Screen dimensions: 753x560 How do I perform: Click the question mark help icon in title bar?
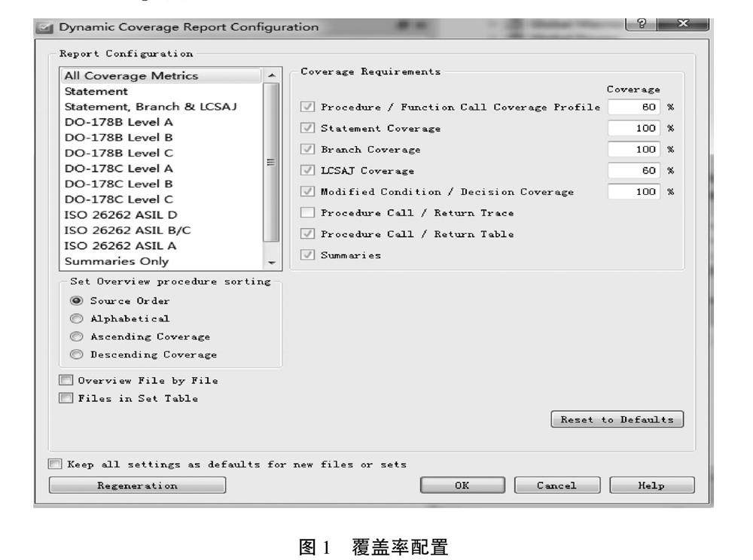[x=642, y=26]
